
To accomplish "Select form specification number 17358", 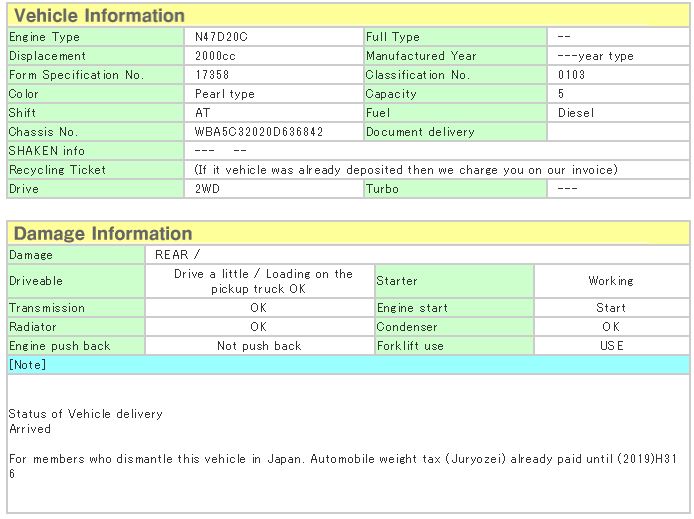I will click(212, 75).
